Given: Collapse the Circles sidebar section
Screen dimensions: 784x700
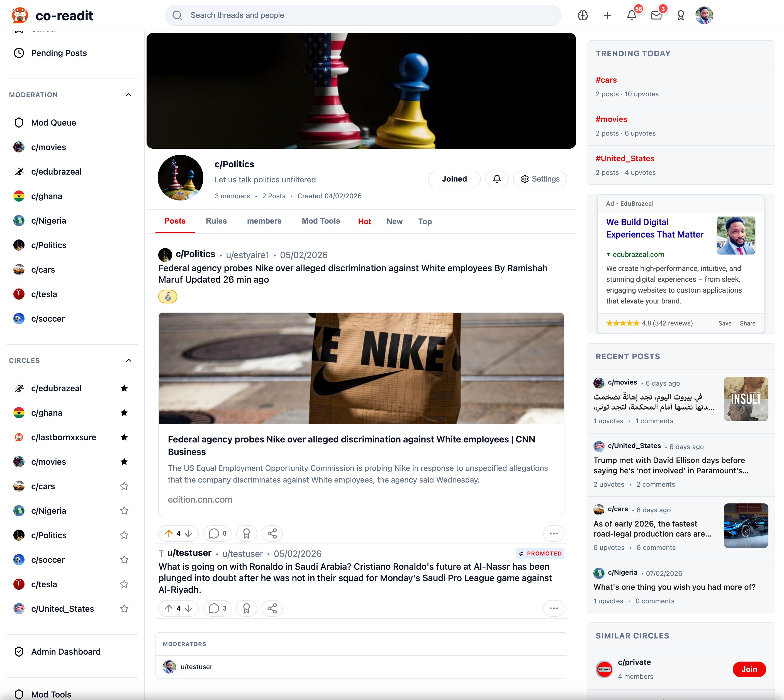Looking at the screenshot, I should (128, 360).
